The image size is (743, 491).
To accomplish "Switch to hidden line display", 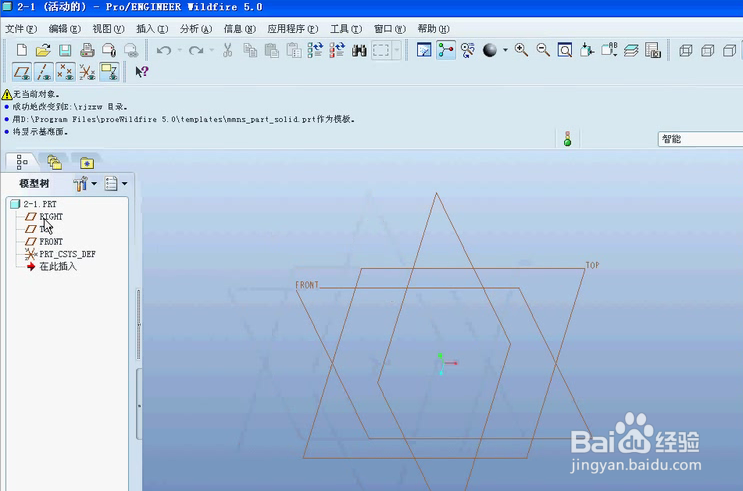I will pos(707,50).
